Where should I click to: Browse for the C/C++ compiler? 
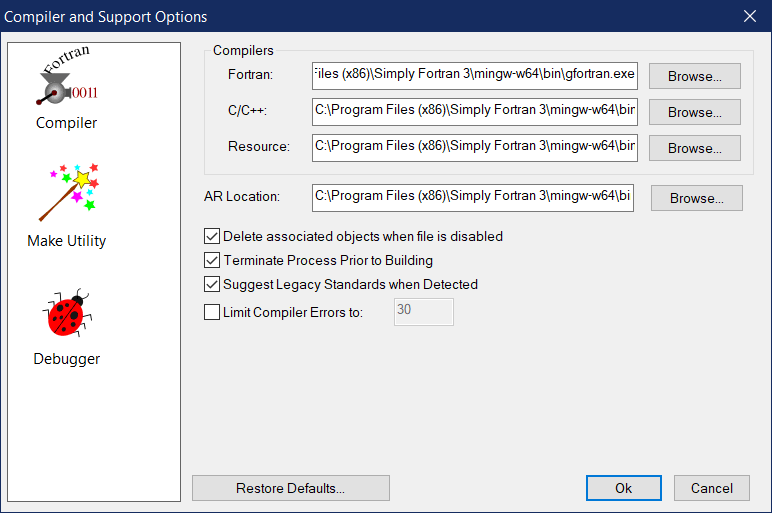pyautogui.click(x=694, y=112)
